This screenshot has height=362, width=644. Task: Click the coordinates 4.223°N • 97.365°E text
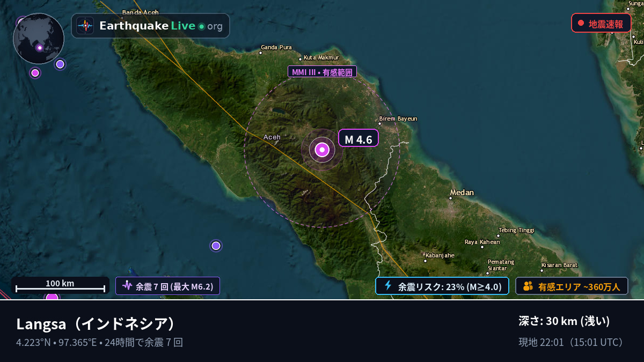tap(60, 342)
